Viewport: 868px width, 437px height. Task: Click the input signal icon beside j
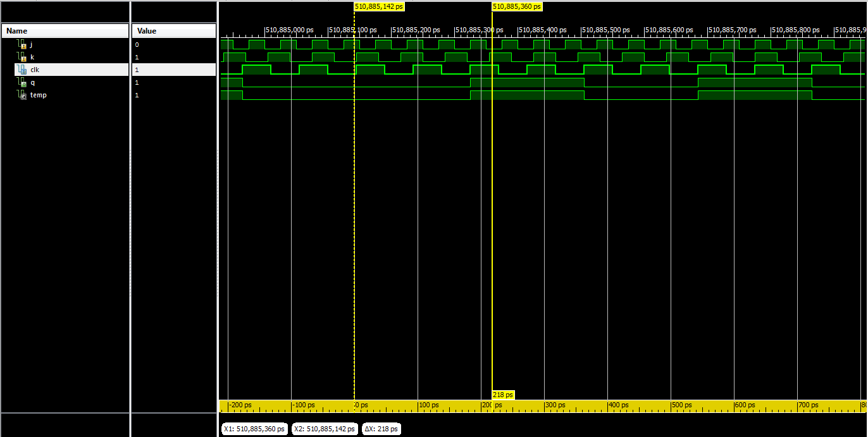[22, 44]
